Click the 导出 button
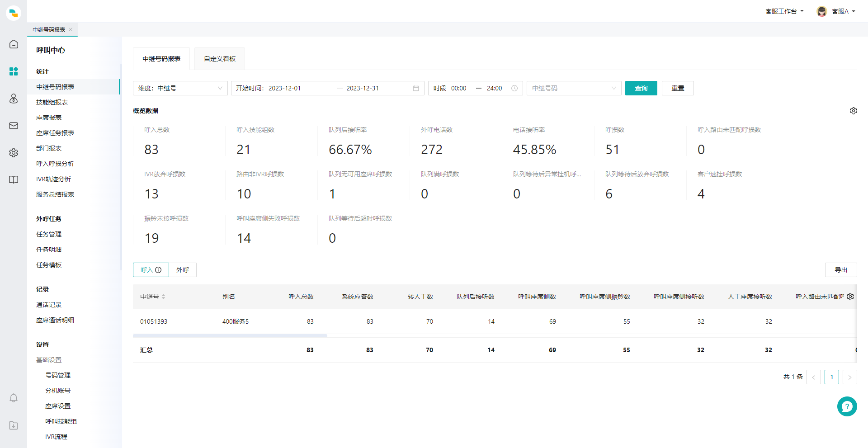 pyautogui.click(x=841, y=270)
